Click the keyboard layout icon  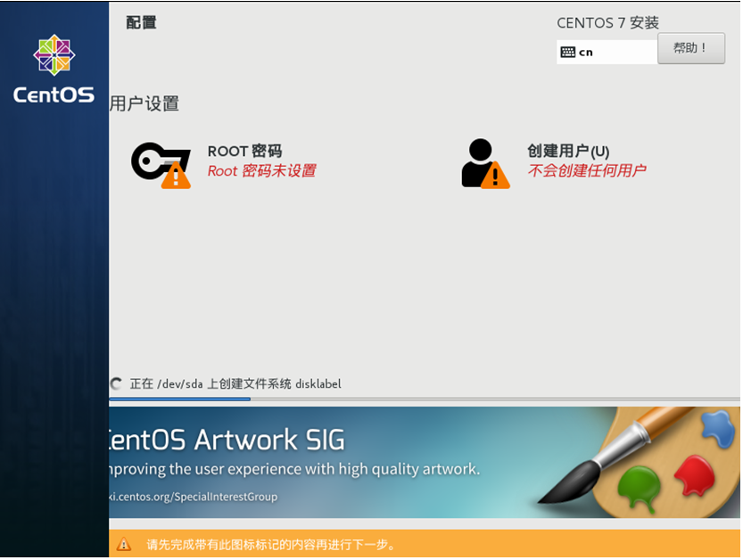567,52
